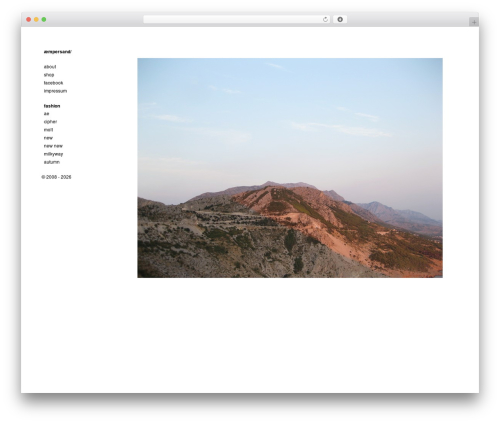Click the ampersand site title
The width and height of the screenshot is (500, 423).
click(x=58, y=52)
